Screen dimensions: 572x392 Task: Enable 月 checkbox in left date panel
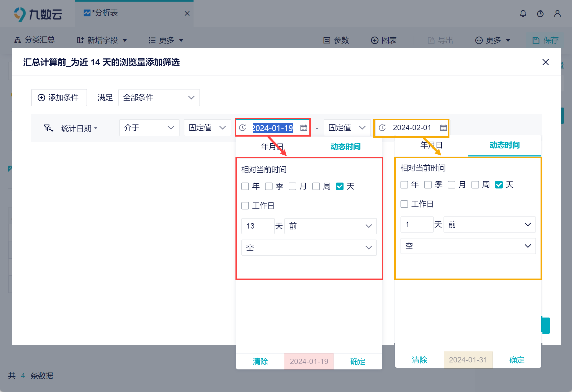tap(292, 186)
